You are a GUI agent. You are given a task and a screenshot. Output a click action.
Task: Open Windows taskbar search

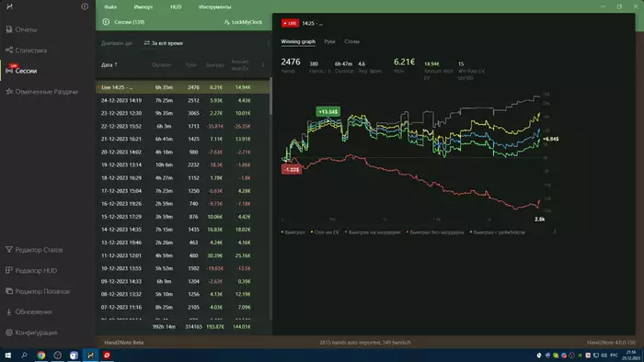tap(24, 355)
